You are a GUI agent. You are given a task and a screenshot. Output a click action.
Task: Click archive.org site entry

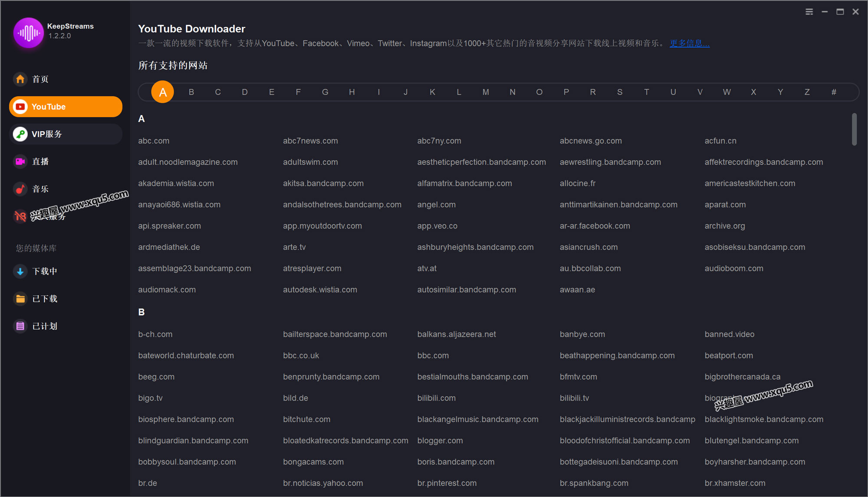725,226
